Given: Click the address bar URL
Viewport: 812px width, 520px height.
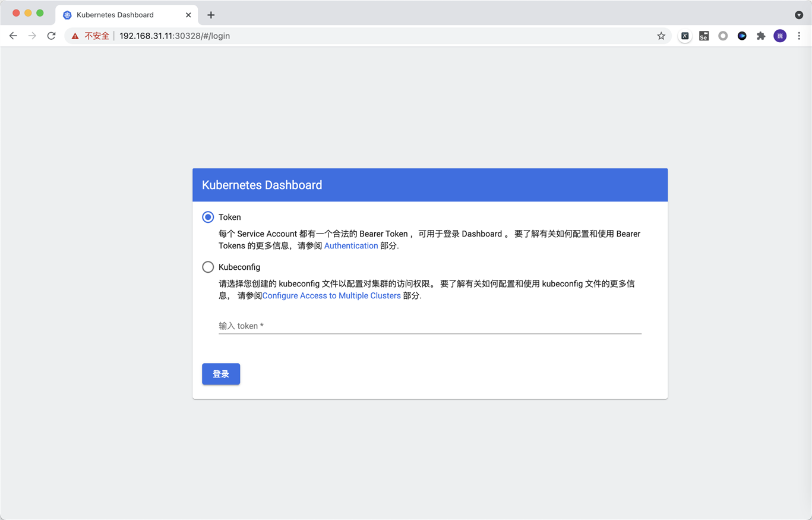Looking at the screenshot, I should click(x=175, y=36).
